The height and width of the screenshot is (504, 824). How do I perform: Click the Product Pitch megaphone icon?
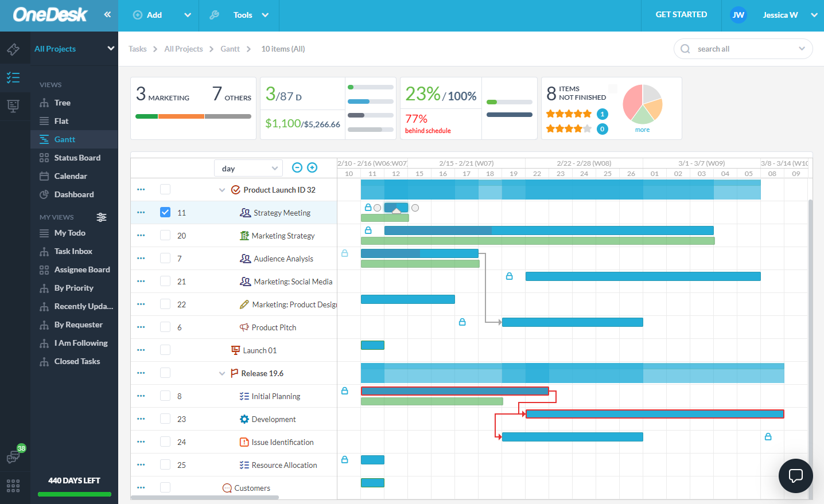tap(244, 327)
